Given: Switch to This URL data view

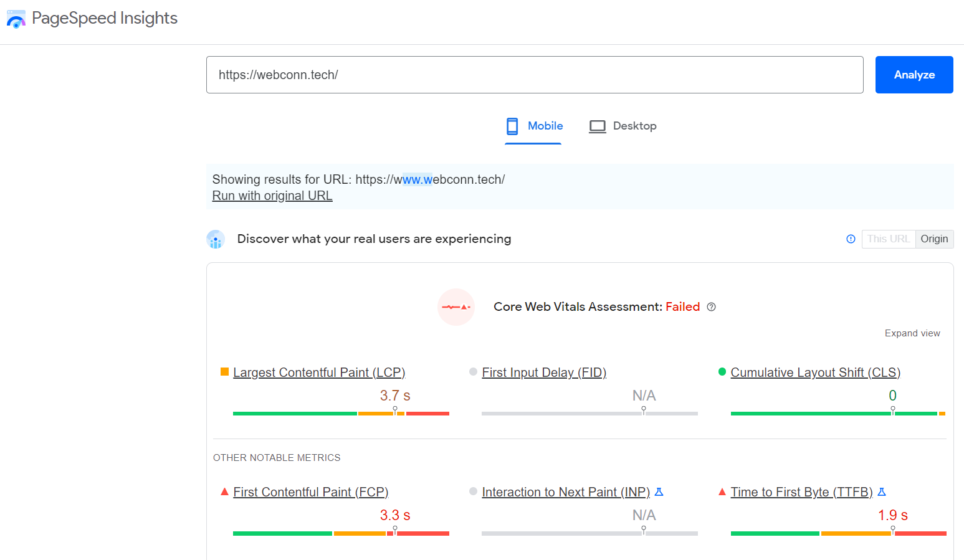Looking at the screenshot, I should tap(889, 239).
